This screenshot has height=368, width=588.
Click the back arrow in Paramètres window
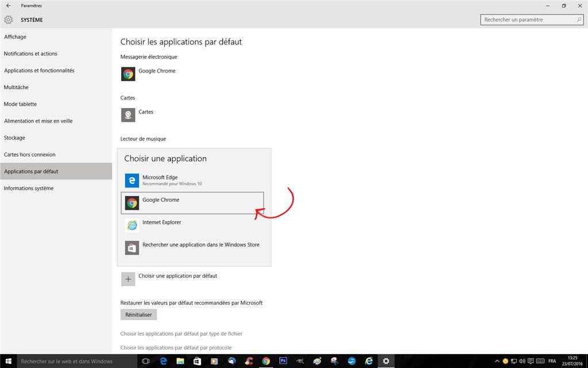(8, 6)
